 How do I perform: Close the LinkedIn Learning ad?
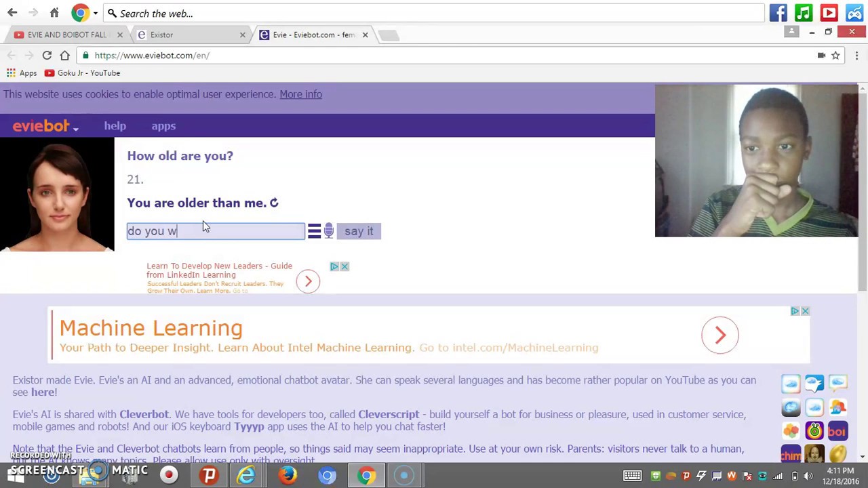(x=344, y=266)
